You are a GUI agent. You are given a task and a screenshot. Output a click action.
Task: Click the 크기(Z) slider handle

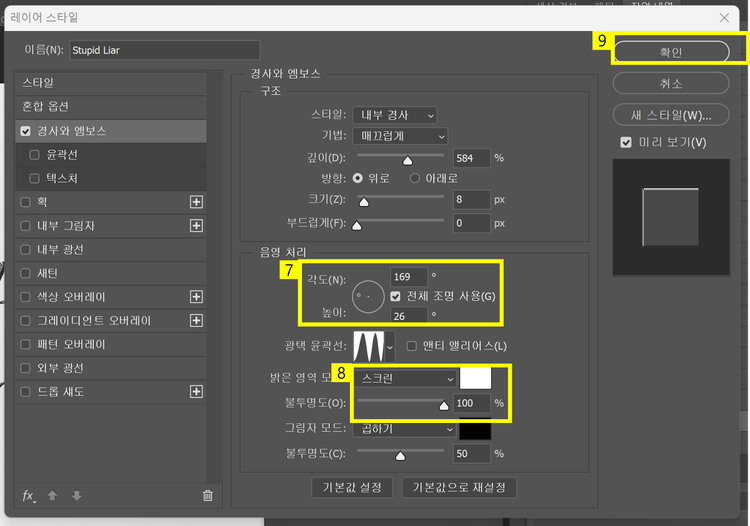[364, 202]
